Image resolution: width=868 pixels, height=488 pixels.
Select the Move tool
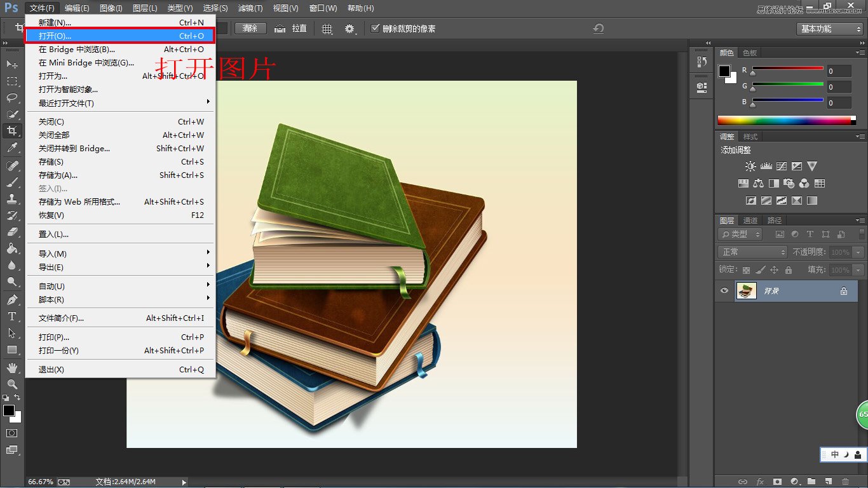tap(12, 65)
